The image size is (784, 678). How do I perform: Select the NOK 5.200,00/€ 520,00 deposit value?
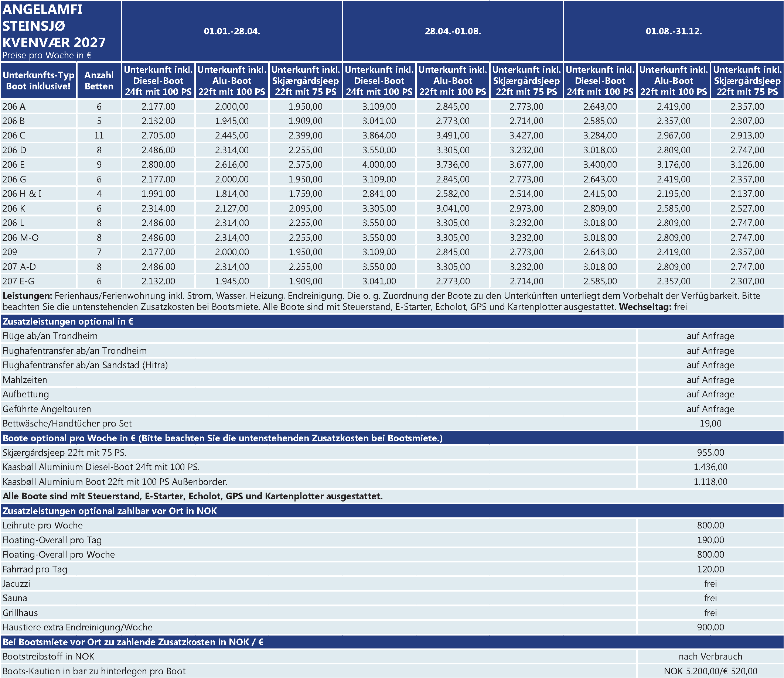point(710,671)
